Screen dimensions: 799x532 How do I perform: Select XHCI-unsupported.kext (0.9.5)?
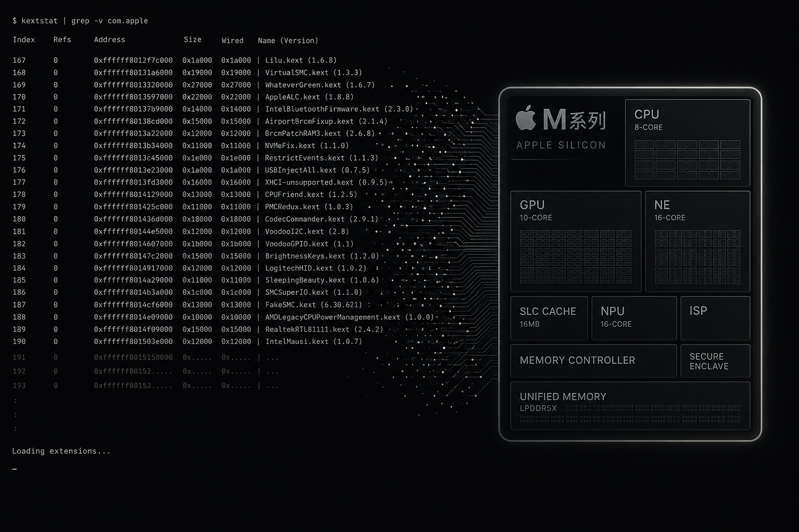(326, 182)
